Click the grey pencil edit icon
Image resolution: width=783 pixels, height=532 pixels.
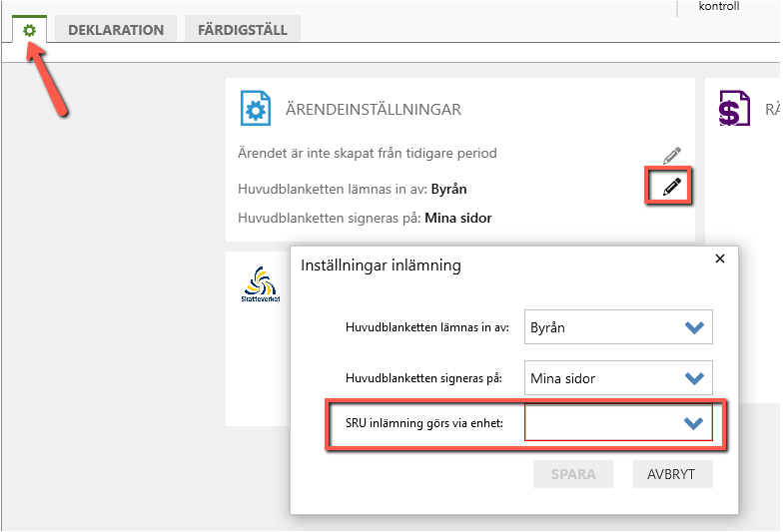671,156
